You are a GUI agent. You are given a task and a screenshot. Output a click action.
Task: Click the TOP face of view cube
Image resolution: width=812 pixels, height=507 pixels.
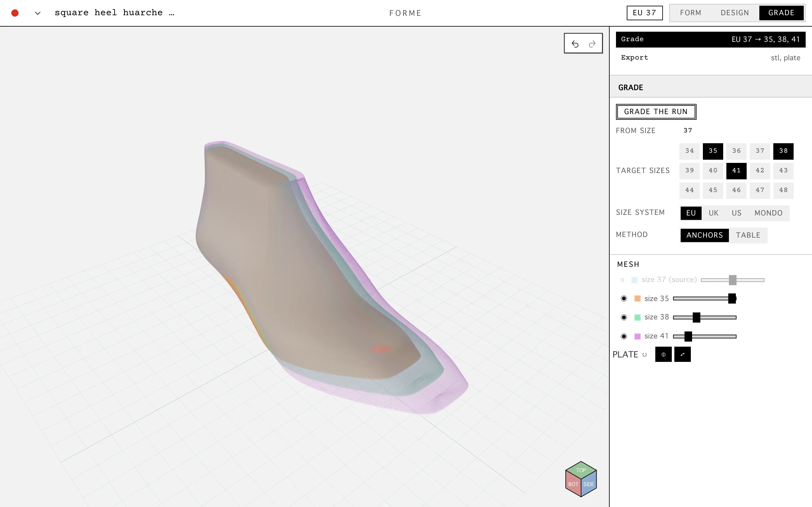click(581, 469)
